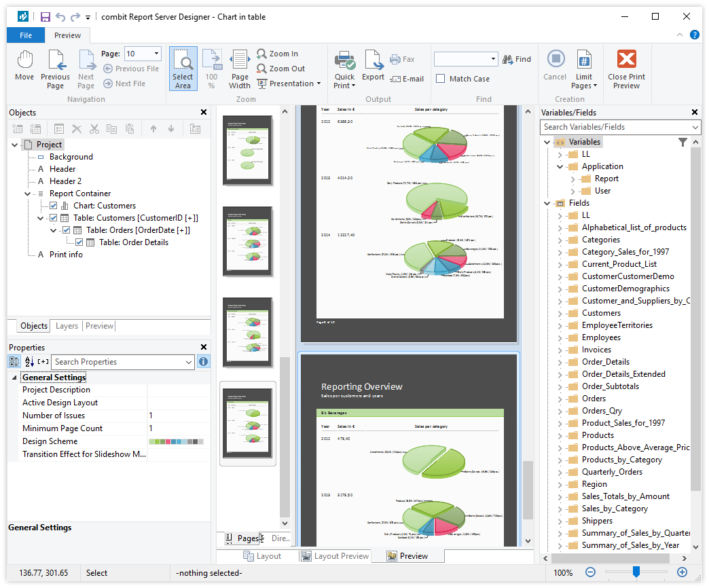709x588 pixels.
Task: Zoom out with status bar minus
Action: pyautogui.click(x=590, y=572)
